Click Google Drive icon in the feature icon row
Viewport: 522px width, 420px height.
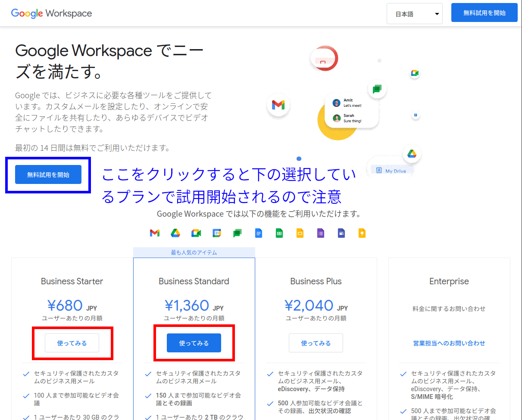coord(175,233)
